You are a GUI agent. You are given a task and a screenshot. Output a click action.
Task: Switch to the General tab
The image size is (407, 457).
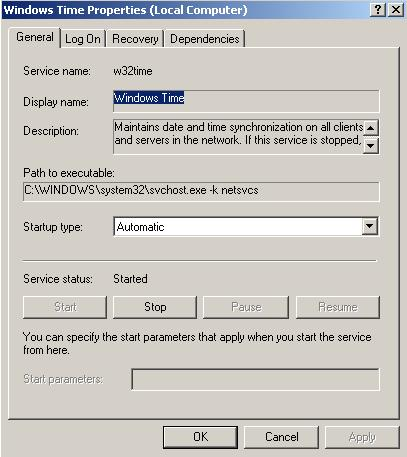[35, 37]
